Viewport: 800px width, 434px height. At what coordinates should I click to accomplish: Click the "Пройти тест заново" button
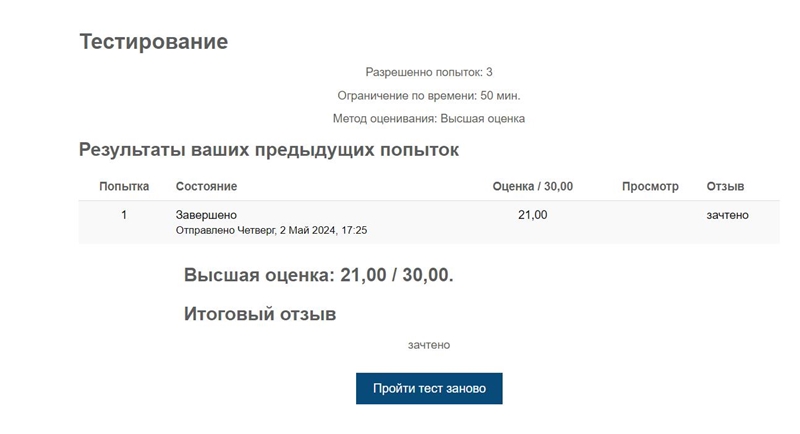[x=429, y=389]
